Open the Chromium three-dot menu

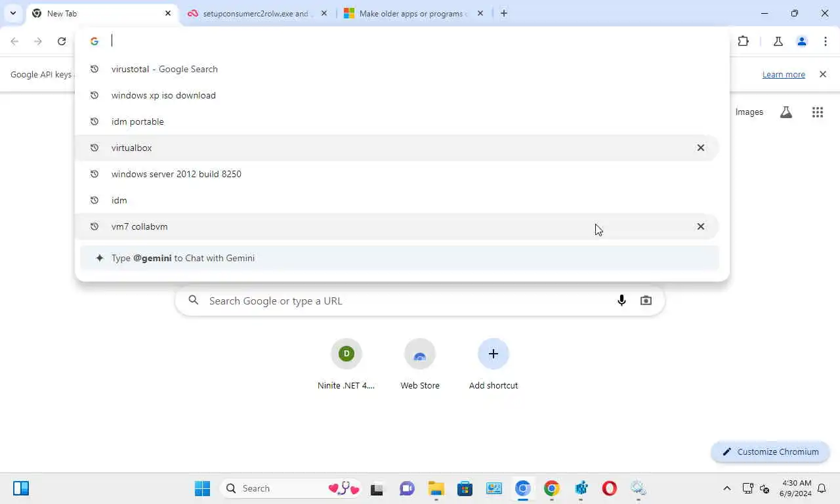826,41
